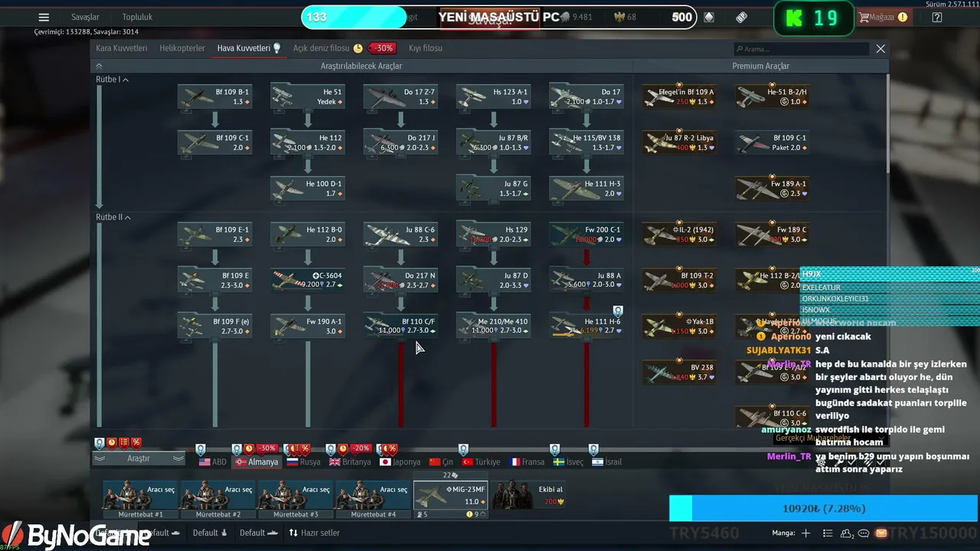Select the MiG-23MF crew slot

(451, 495)
